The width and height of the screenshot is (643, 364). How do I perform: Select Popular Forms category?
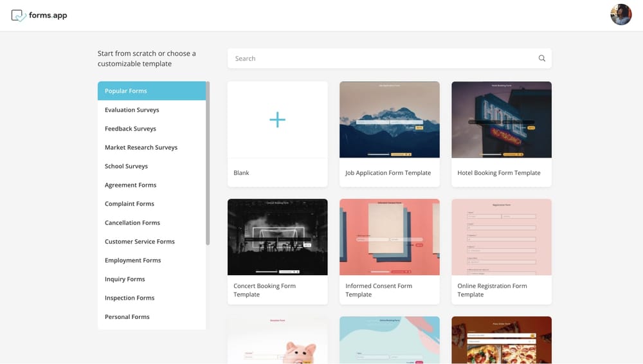[152, 91]
